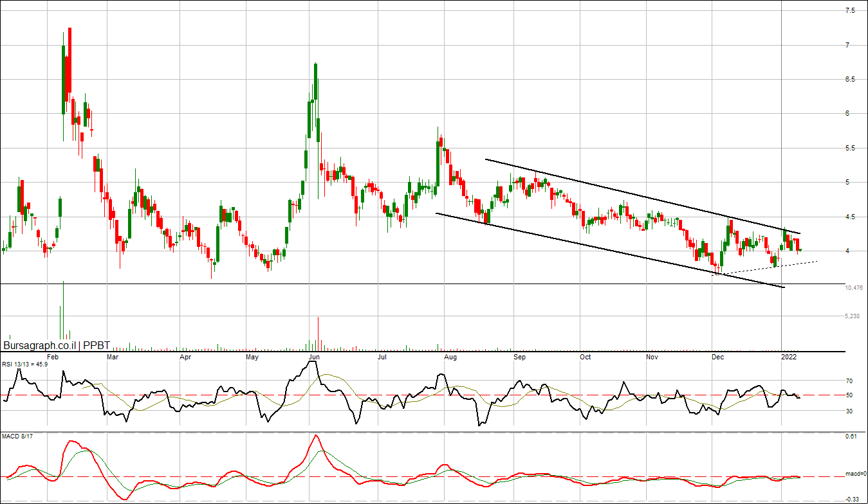Click the 5.5 price axis label
Viewport: 868px width, 504px height.
click(851, 148)
